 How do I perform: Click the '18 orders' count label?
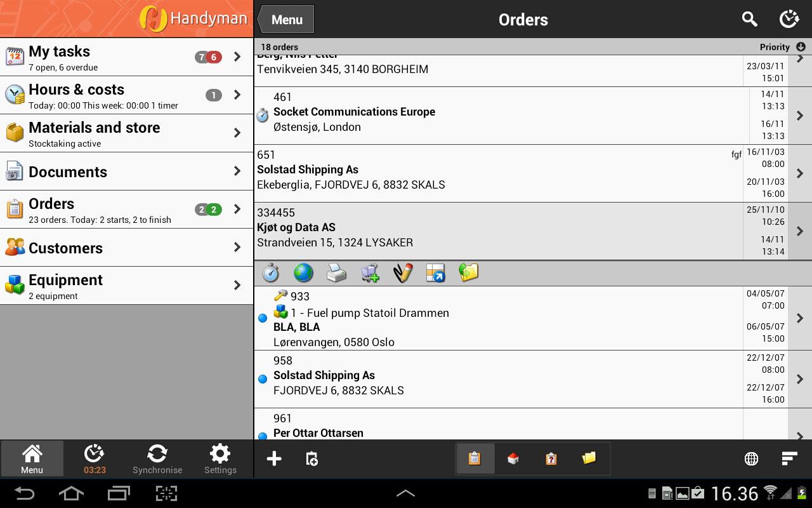(280, 47)
